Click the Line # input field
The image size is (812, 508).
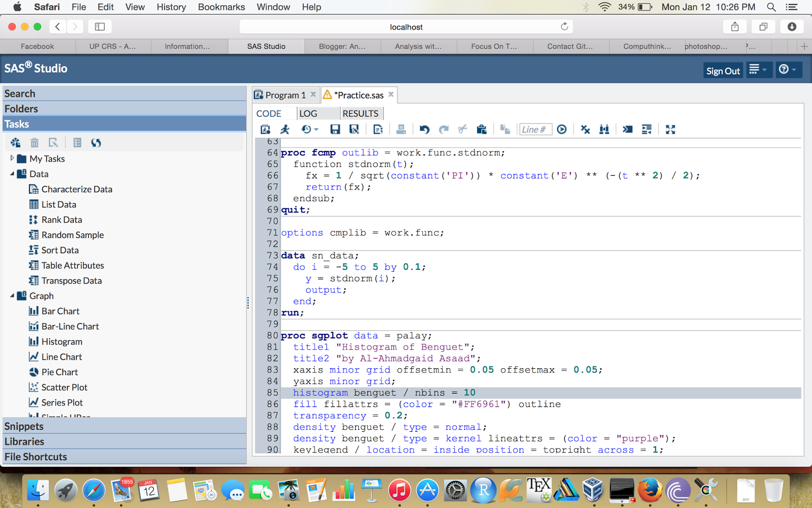535,130
